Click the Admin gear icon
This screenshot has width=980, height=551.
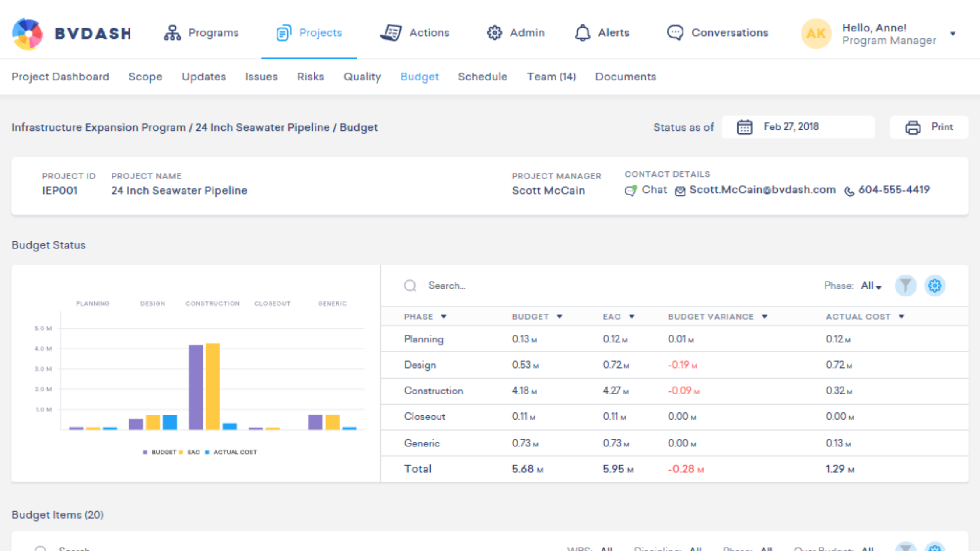pyautogui.click(x=494, y=33)
